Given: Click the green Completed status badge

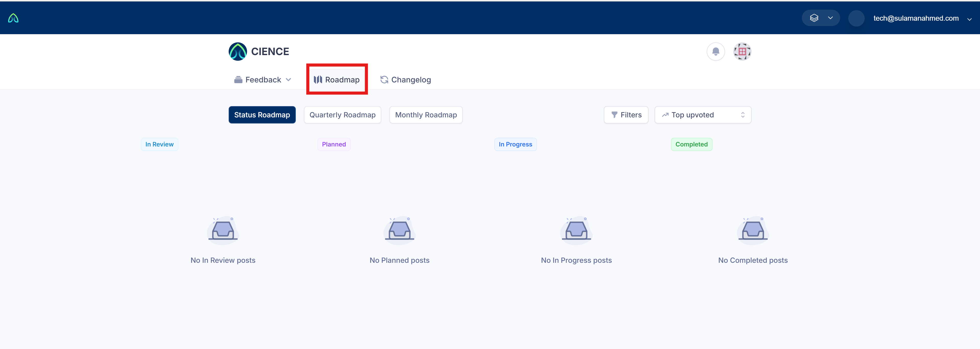Looking at the screenshot, I should tap(691, 144).
